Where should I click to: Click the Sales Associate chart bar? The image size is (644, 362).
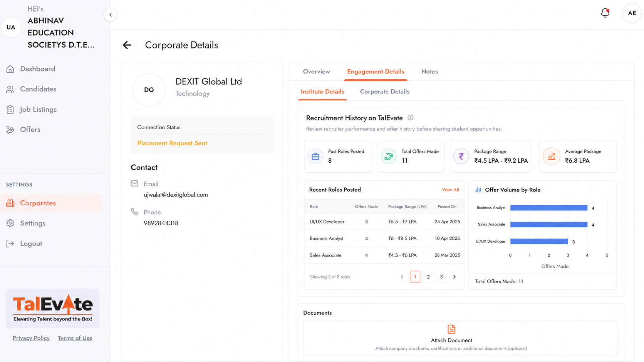pyautogui.click(x=549, y=225)
